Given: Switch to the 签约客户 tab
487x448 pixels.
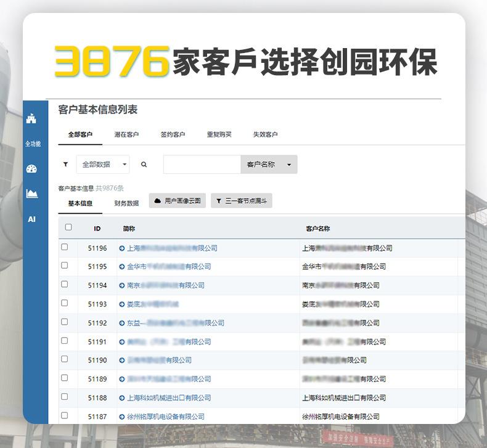Looking at the screenshot, I should pos(173,134).
